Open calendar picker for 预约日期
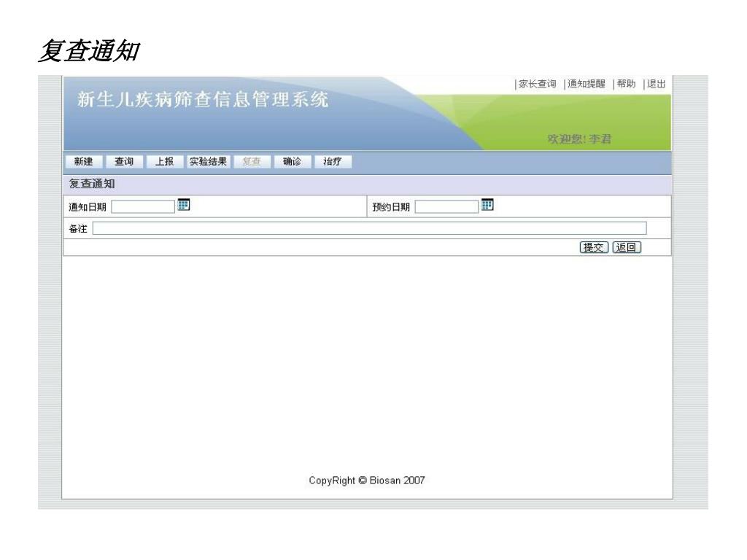Viewport: 747px width, 560px height. click(487, 205)
